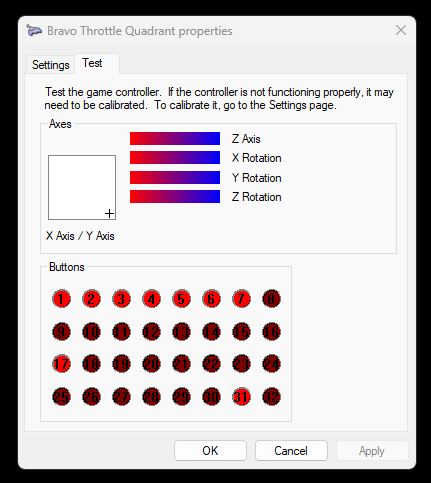Click button indicator 28
This screenshot has height=483, width=431.
click(151, 397)
